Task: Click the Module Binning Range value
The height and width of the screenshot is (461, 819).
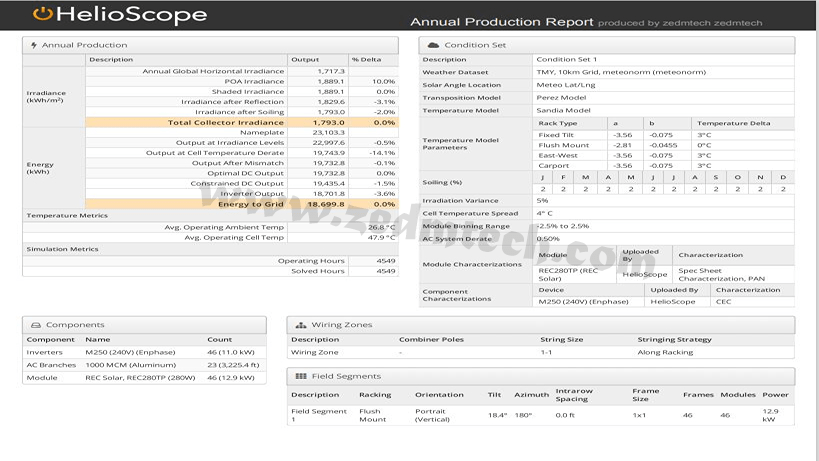Action: tap(563, 226)
